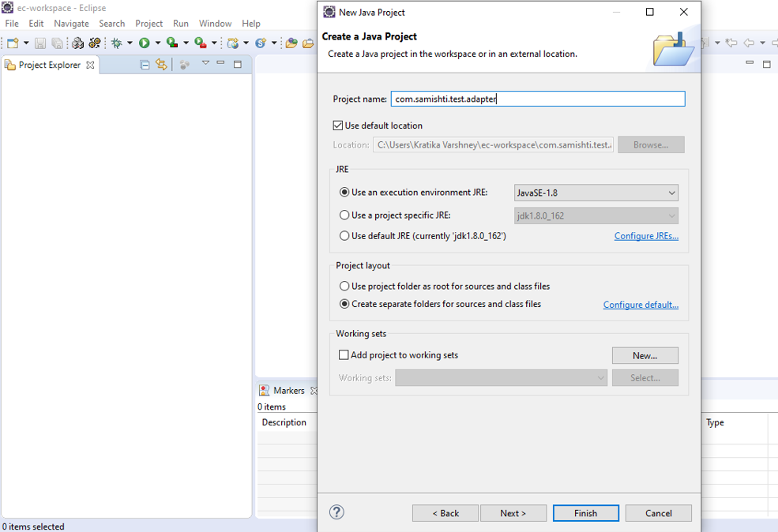Image resolution: width=778 pixels, height=532 pixels.
Task: Click the Coverage run icon
Action: click(x=172, y=43)
